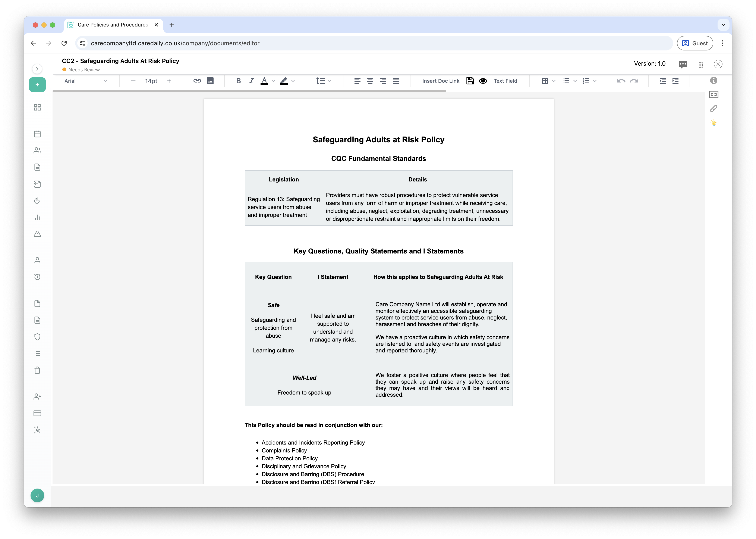Viewport: 756px width, 539px height.
Task: Open the table insert dropdown
Action: click(x=548, y=81)
